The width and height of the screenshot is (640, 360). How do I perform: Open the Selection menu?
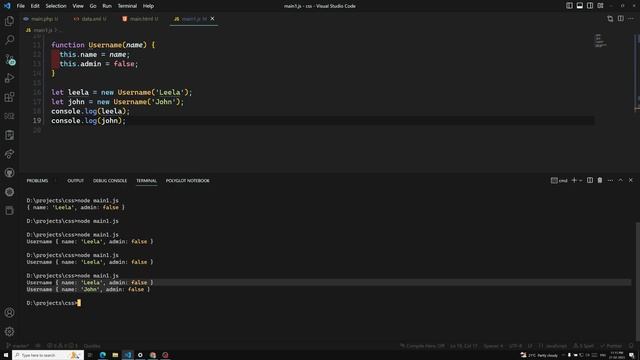[x=56, y=6]
